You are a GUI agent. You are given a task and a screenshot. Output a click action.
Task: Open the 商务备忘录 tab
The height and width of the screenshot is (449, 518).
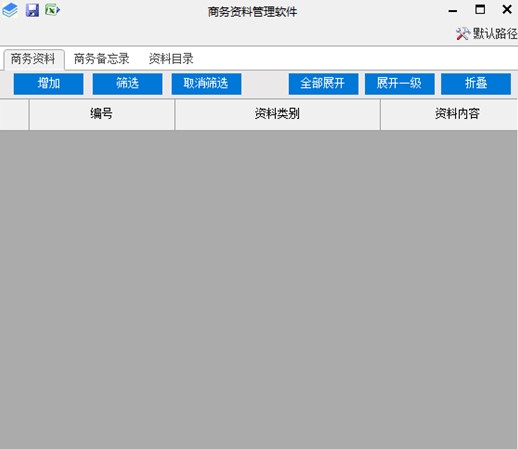click(x=101, y=59)
